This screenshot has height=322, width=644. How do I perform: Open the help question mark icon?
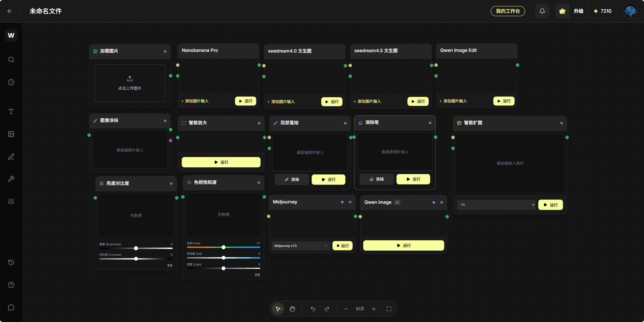coord(11,285)
